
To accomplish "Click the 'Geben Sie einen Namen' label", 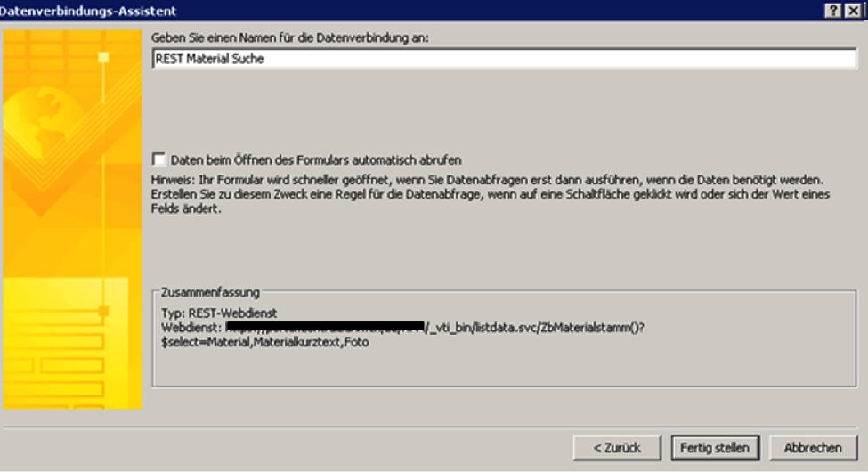I will 290,38.
